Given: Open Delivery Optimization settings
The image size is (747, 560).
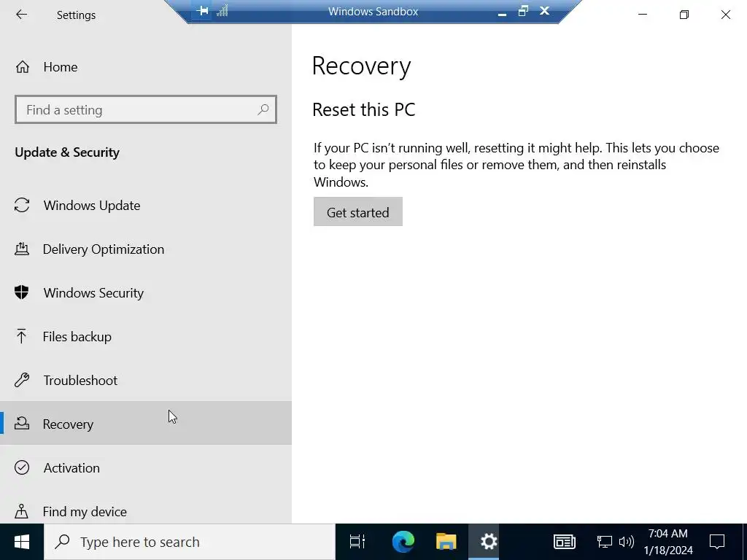Looking at the screenshot, I should click(146, 249).
